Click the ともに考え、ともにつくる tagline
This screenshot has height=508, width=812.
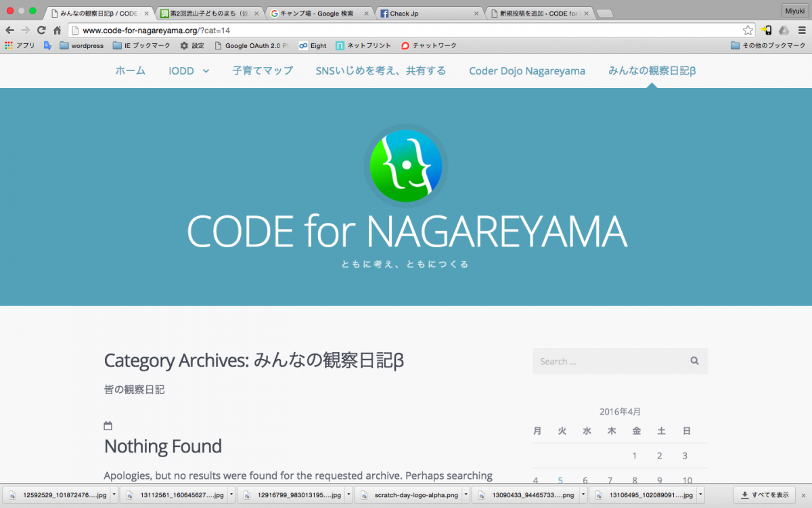[x=405, y=264]
